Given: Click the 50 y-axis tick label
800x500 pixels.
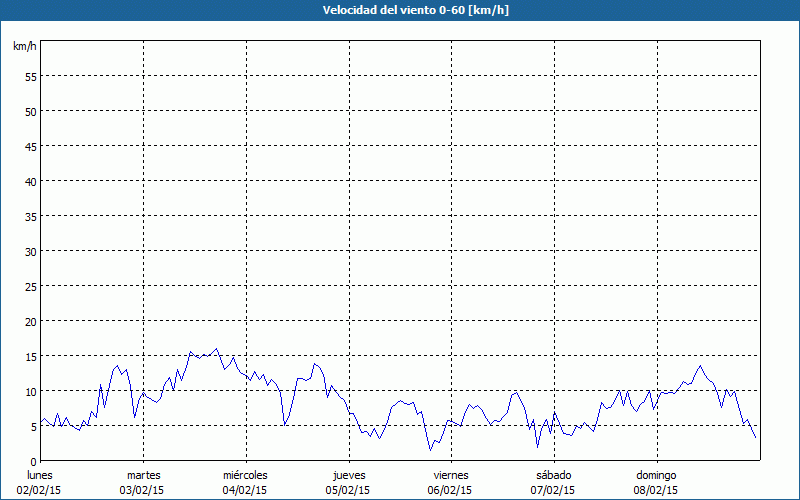Looking at the screenshot, I should (x=30, y=111).
